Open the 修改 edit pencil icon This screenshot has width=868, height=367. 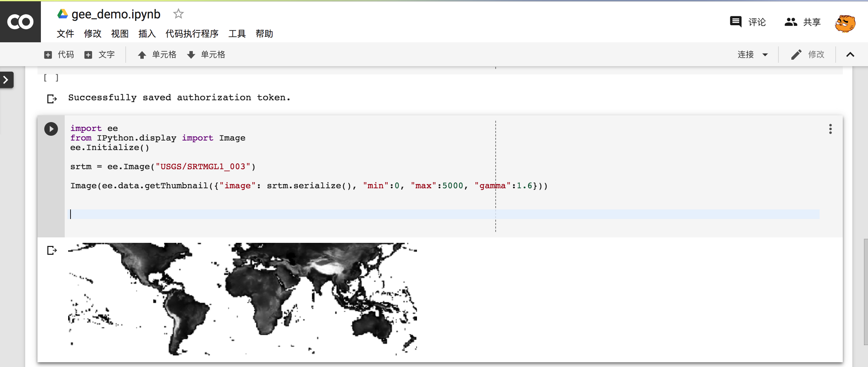click(796, 54)
